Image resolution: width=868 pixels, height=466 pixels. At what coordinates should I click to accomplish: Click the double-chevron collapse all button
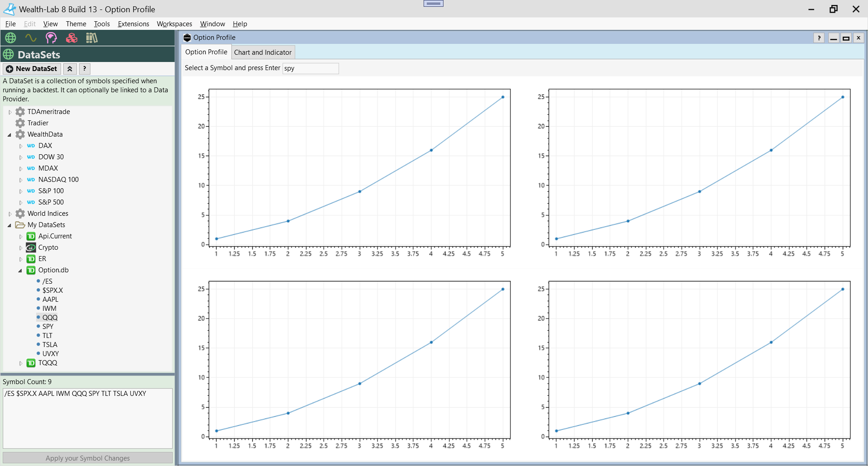coord(70,69)
